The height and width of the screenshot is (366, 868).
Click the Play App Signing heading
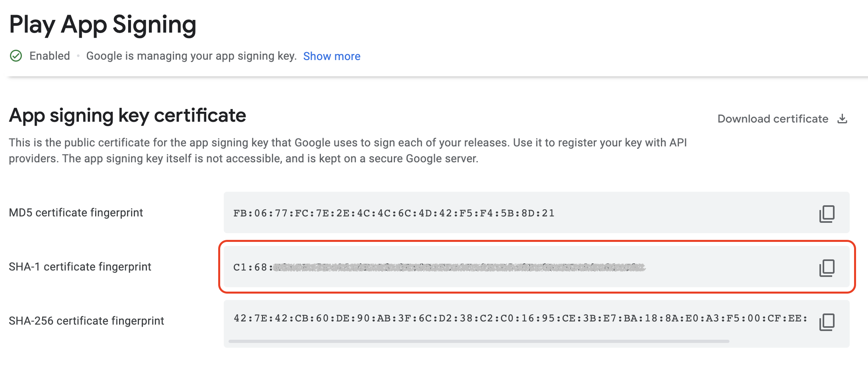(103, 25)
